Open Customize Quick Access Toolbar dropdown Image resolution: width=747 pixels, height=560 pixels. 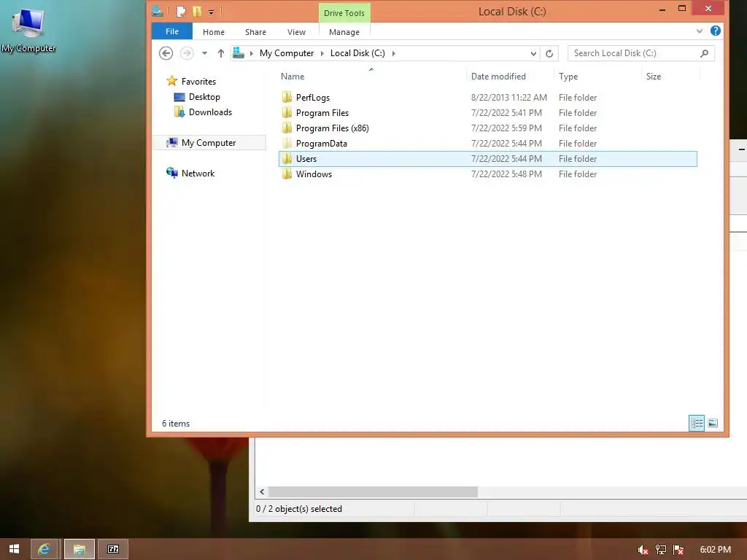[211, 12]
